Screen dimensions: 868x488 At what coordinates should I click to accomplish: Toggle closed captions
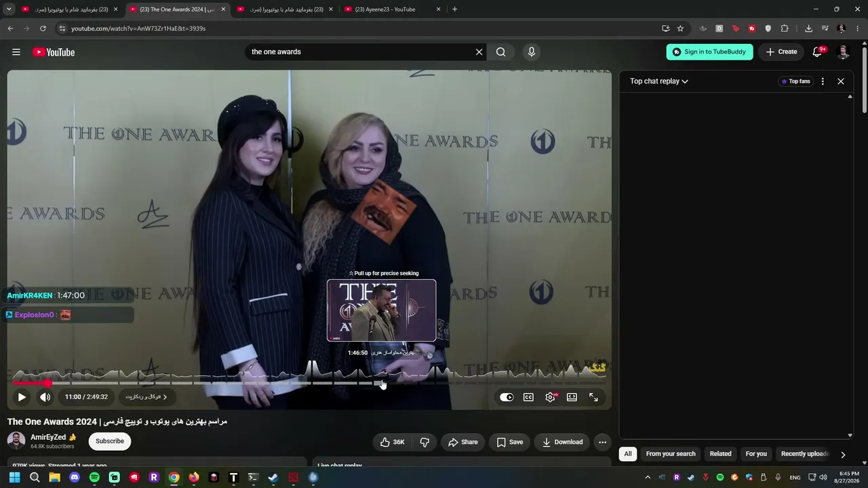point(528,397)
